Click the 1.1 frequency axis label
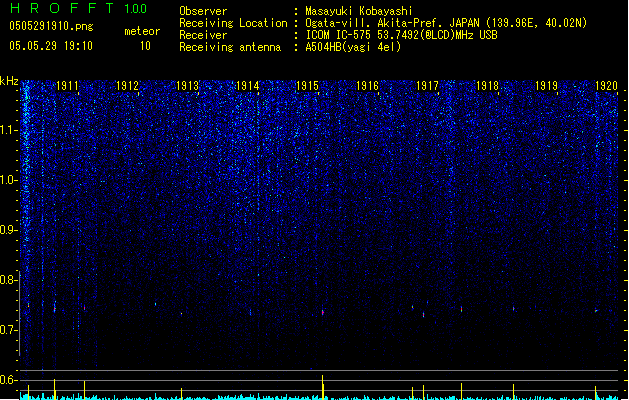This screenshot has width=629, height=400. [8, 130]
